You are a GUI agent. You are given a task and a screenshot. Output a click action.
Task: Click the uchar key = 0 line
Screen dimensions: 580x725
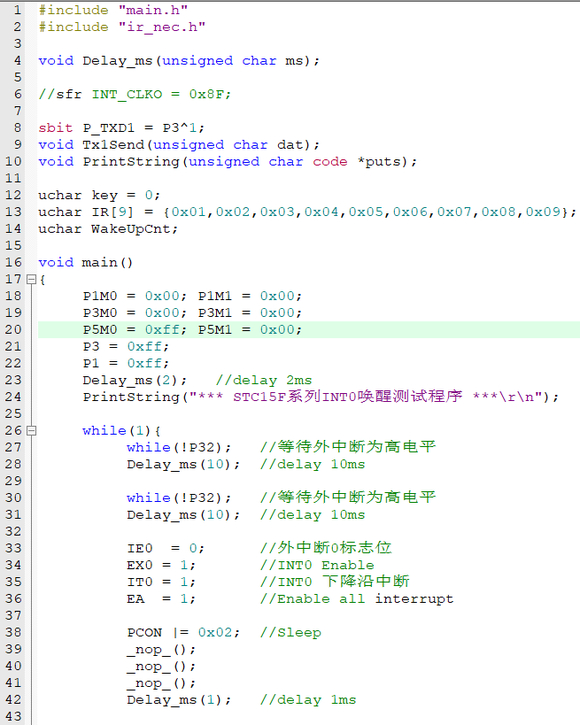click(x=99, y=195)
